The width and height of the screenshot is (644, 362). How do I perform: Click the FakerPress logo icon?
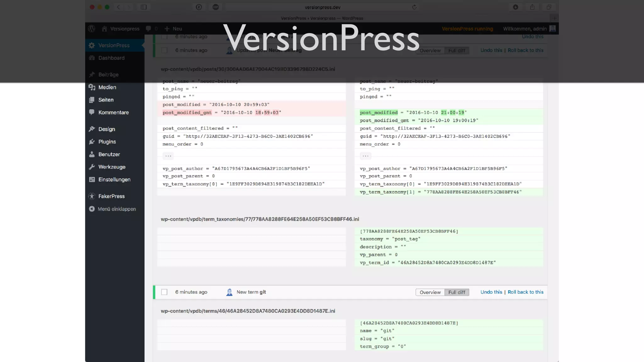point(92,196)
